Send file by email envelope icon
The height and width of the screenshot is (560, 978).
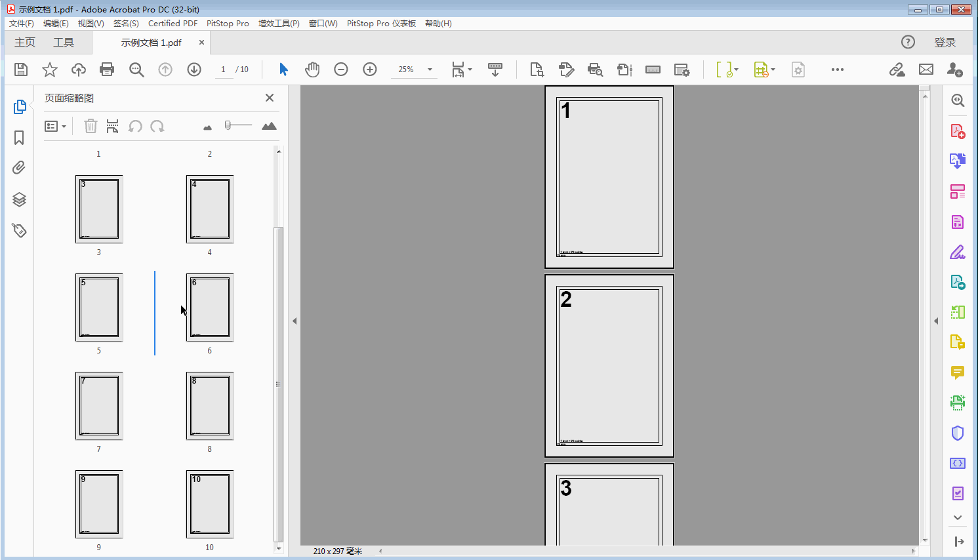point(926,70)
